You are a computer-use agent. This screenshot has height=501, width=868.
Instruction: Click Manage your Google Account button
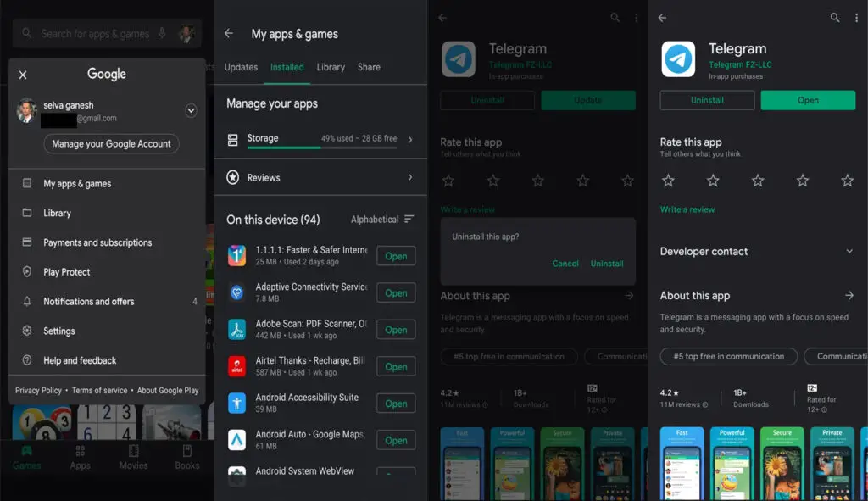(x=111, y=144)
